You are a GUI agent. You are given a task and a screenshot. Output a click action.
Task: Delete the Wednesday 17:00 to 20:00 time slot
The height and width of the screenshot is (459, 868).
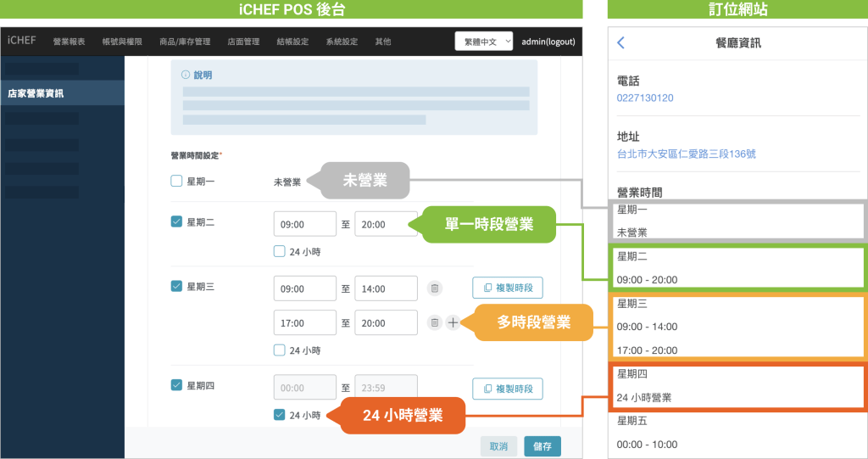(x=434, y=322)
